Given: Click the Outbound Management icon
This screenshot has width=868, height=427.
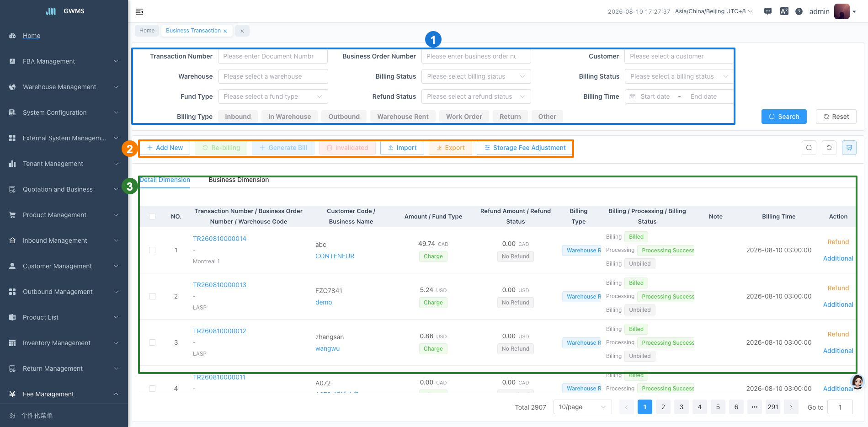Looking at the screenshot, I should (12, 292).
